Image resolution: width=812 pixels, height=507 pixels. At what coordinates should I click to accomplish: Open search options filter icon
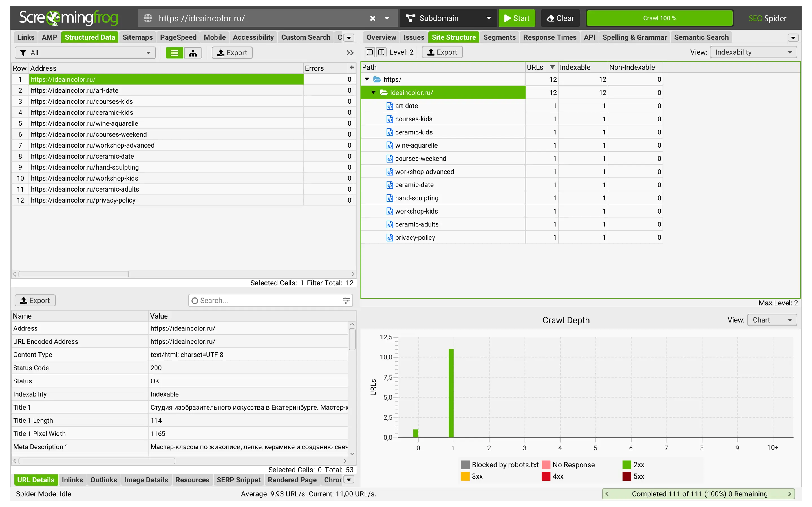tap(346, 301)
